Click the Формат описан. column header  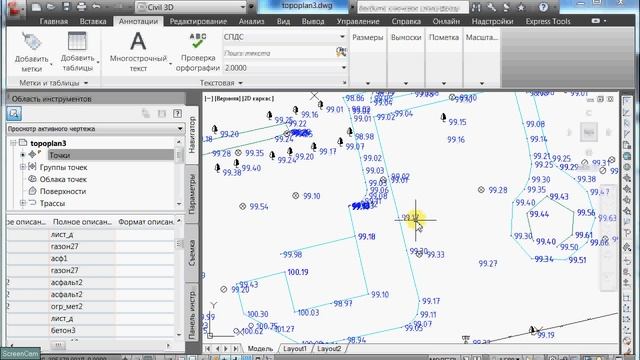(x=146, y=222)
